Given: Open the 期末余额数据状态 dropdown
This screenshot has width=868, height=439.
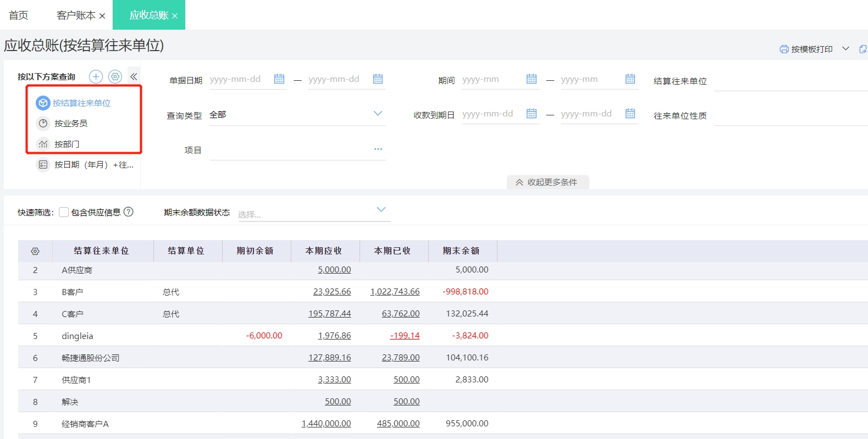Looking at the screenshot, I should click(381, 209).
